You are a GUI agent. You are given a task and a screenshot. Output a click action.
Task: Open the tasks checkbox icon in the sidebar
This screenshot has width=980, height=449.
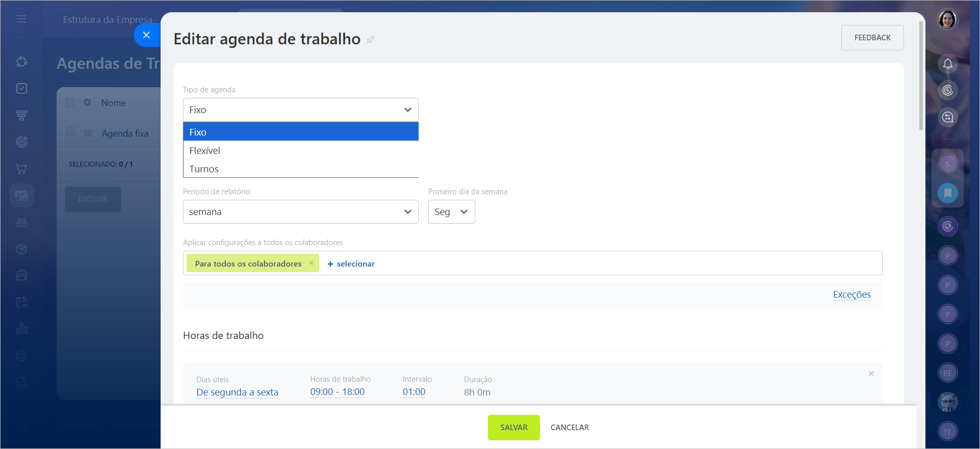(x=21, y=89)
